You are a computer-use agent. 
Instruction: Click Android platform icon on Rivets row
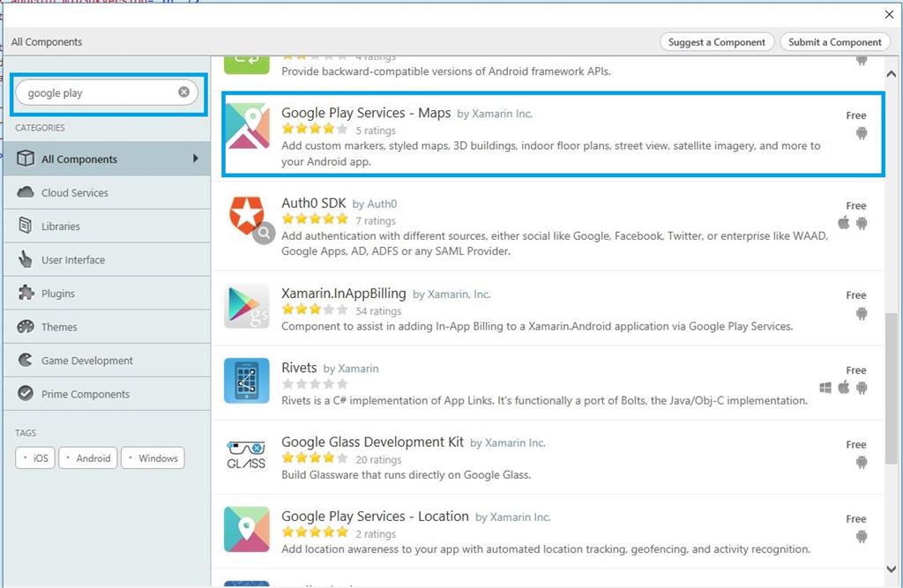point(862,388)
